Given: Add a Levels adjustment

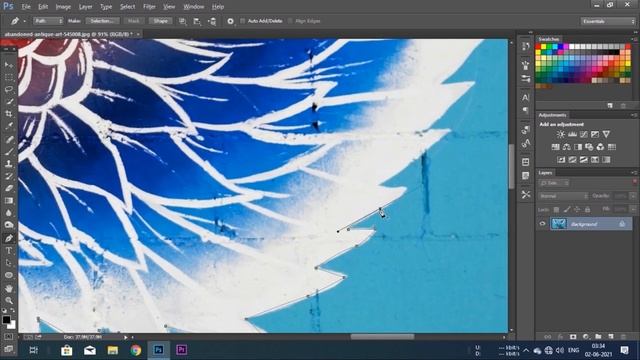Looking at the screenshot, I should point(572,134).
